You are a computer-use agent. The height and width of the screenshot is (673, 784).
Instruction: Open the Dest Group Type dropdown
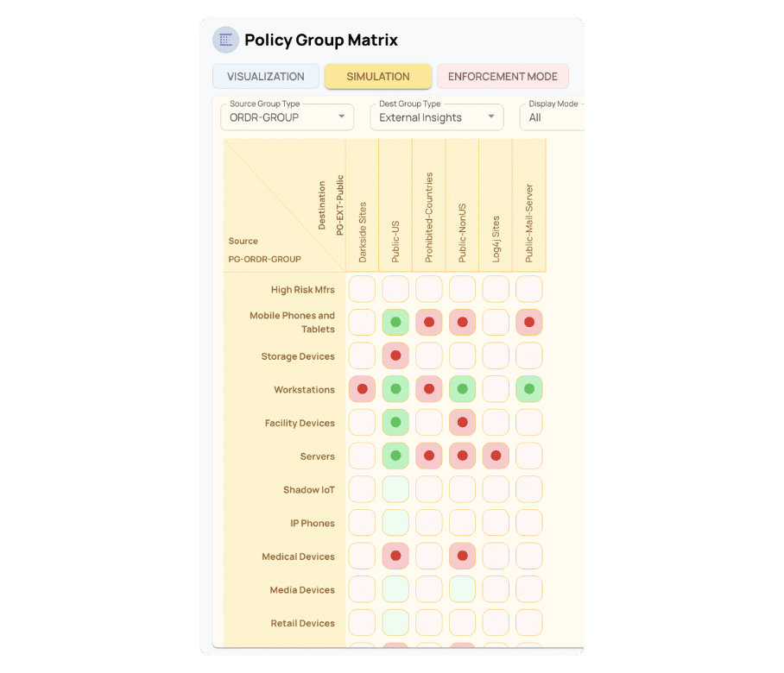(x=437, y=117)
